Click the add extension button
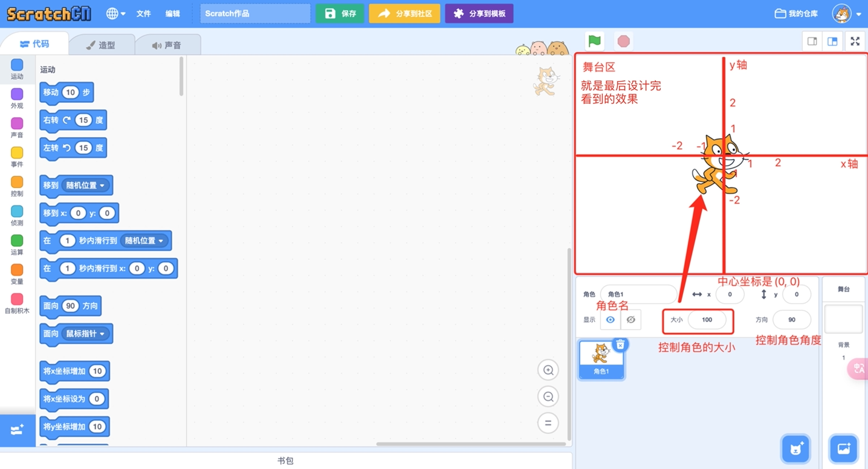This screenshot has height=469, width=868. pyautogui.click(x=18, y=430)
